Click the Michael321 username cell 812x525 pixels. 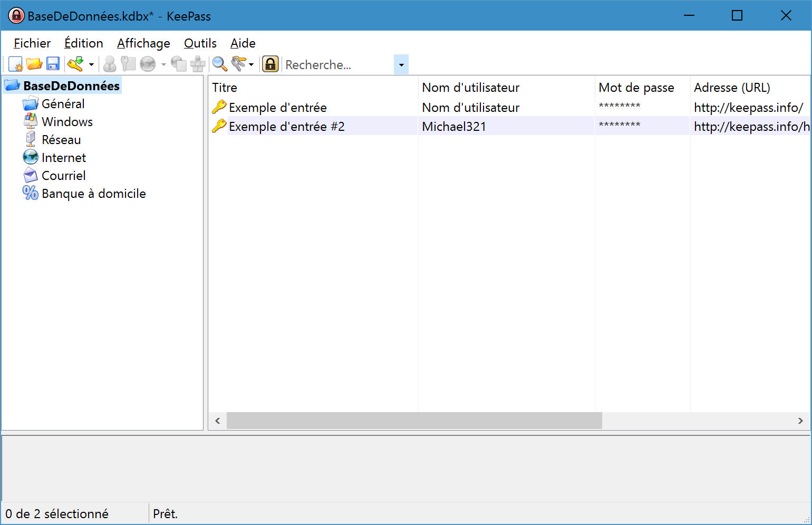454,127
